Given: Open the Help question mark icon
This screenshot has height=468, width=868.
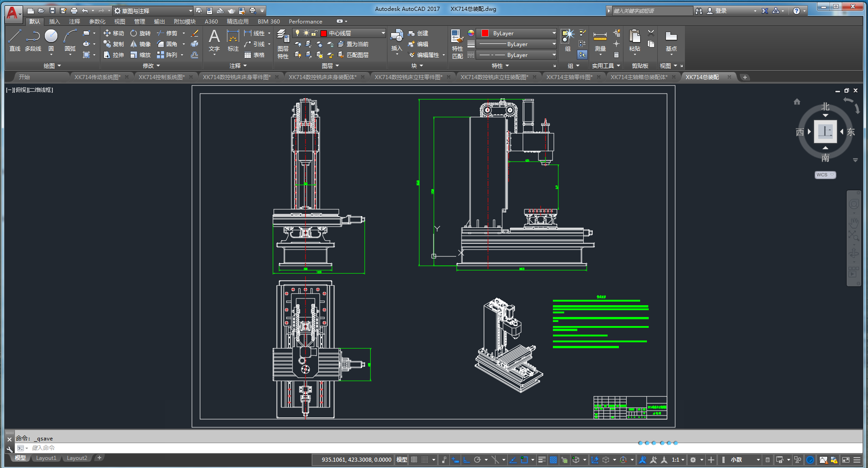Looking at the screenshot, I should point(797,11).
